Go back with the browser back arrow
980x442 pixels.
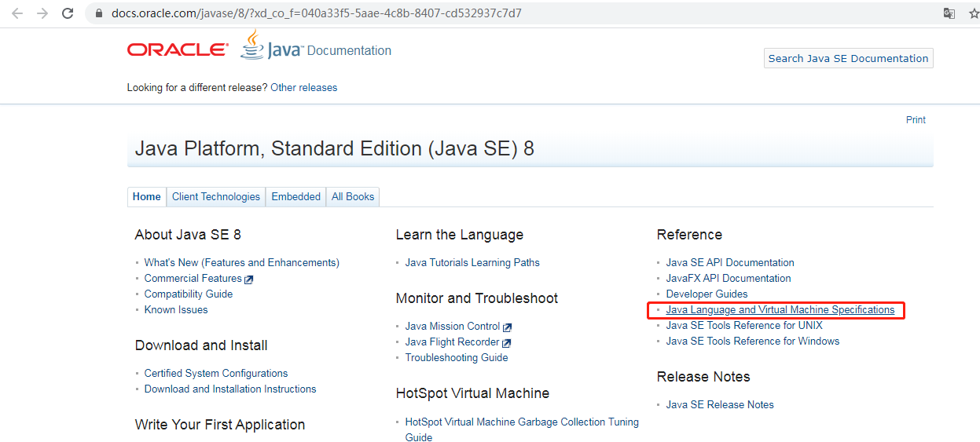tap(17, 13)
